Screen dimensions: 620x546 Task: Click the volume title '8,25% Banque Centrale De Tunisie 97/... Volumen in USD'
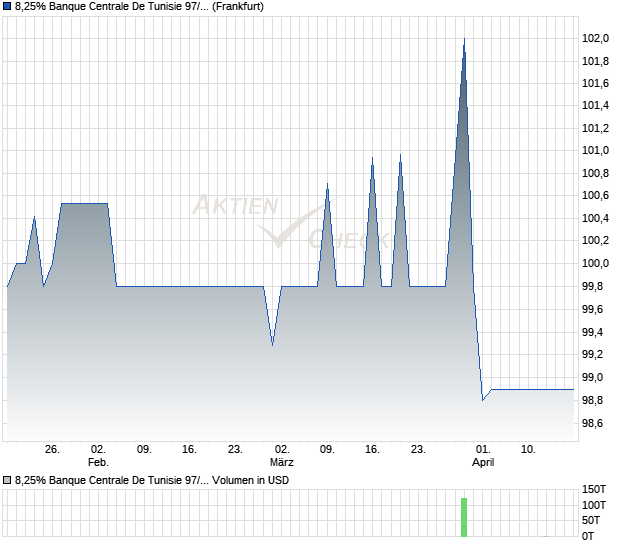(152, 480)
